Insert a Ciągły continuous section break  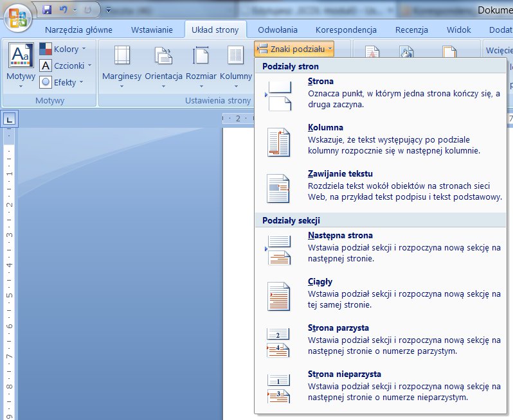381,295
